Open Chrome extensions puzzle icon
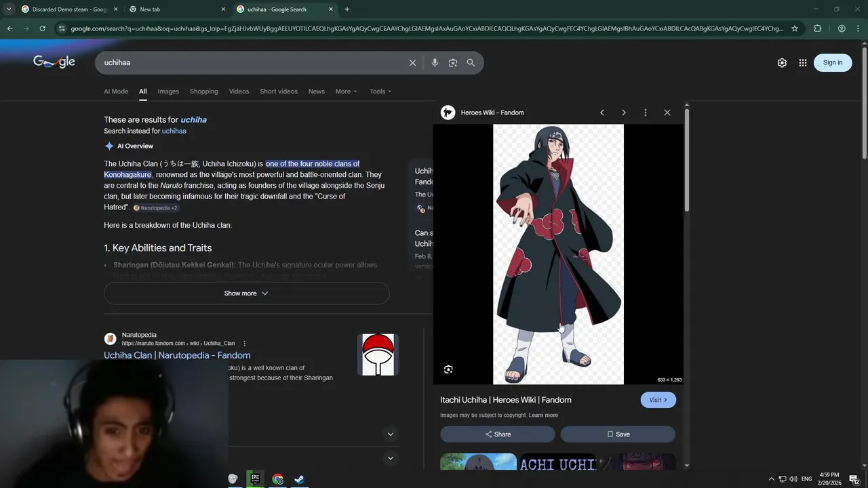Screen dimensions: 868x488 click(x=817, y=28)
